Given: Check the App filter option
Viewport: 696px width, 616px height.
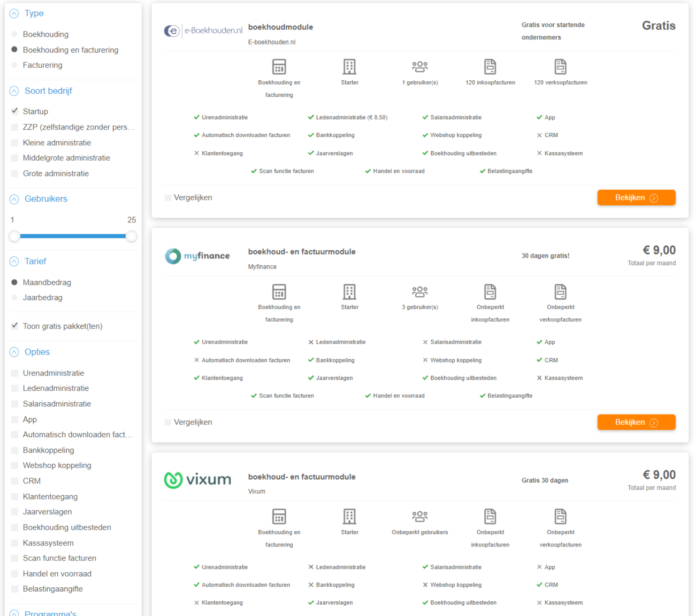Looking at the screenshot, I should pyautogui.click(x=15, y=419).
